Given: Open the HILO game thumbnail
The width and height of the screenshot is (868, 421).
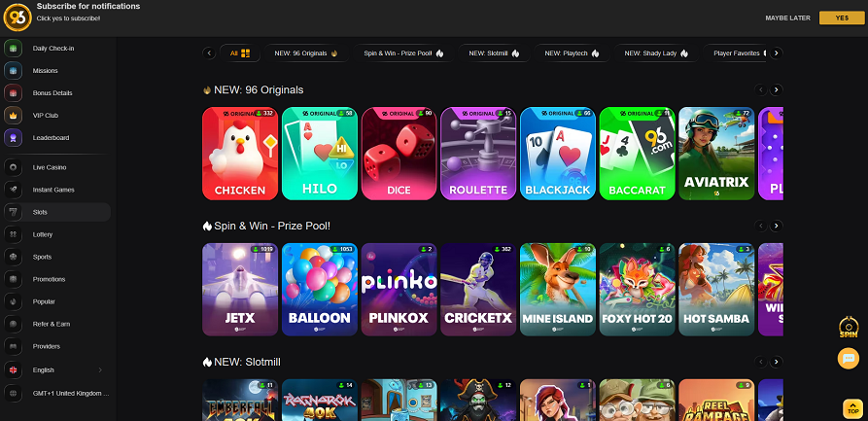Looking at the screenshot, I should click(320, 154).
